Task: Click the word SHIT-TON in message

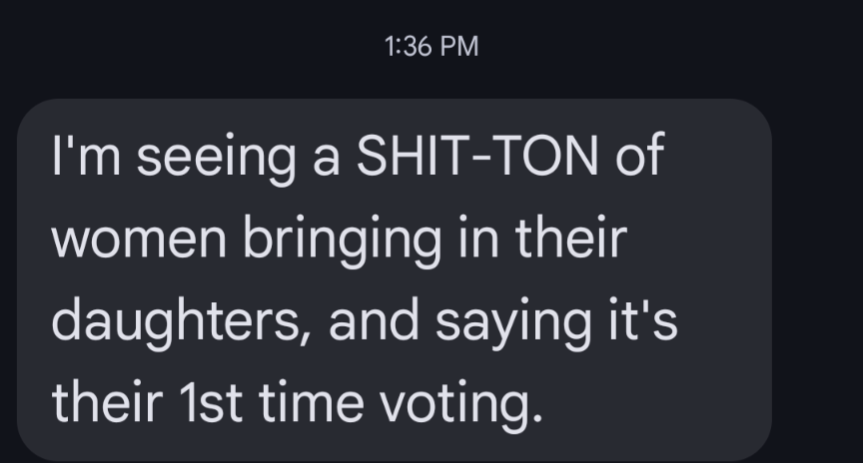Action: point(477,155)
